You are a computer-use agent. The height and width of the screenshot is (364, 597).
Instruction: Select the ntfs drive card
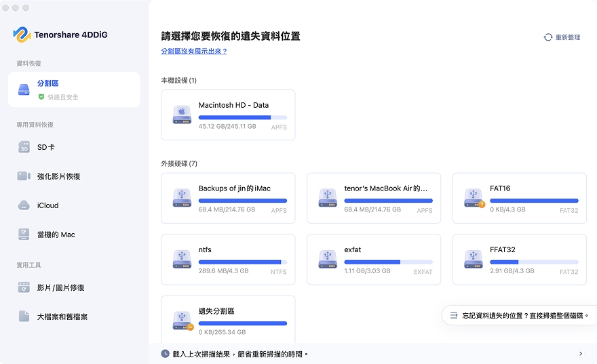click(x=228, y=260)
